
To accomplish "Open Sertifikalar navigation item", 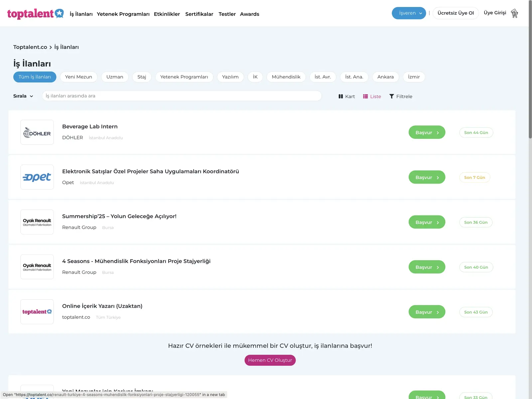I will point(199,14).
